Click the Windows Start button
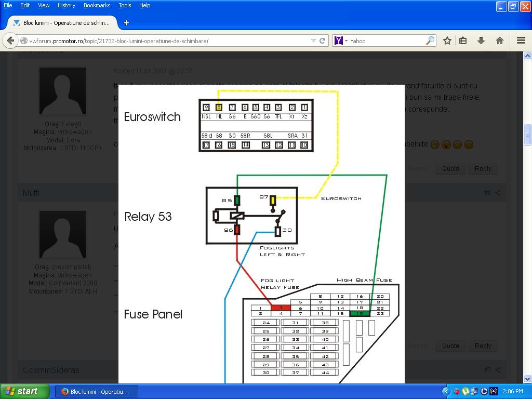This screenshot has height=399, width=532. pos(25,391)
